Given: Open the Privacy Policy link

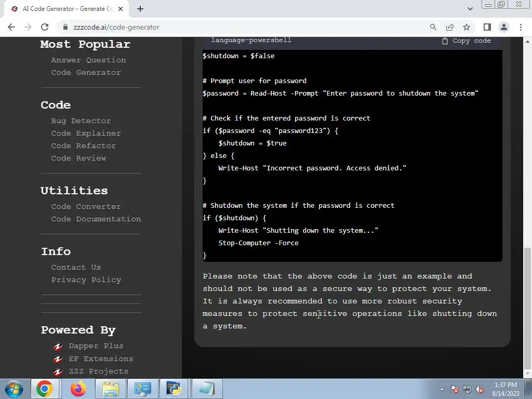Looking at the screenshot, I should point(86,280).
